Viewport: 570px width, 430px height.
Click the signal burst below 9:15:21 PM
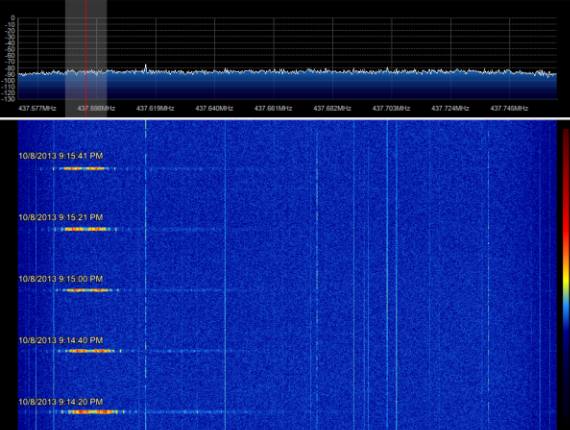click(x=86, y=229)
